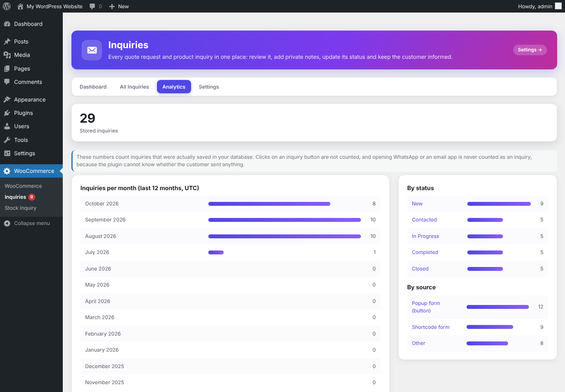Click the Comments icon in sidebar
The image size is (565, 392).
click(x=7, y=82)
